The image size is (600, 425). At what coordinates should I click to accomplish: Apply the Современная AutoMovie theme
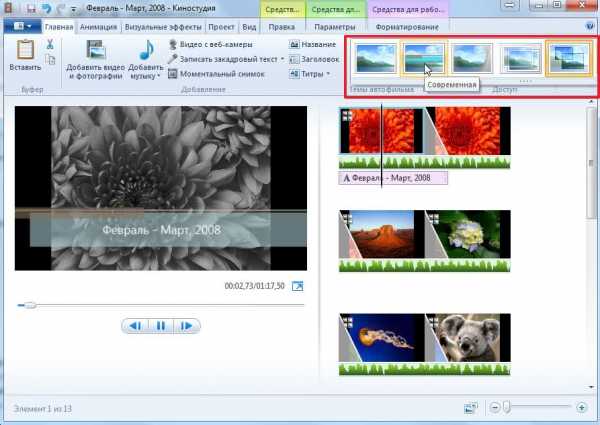point(423,58)
